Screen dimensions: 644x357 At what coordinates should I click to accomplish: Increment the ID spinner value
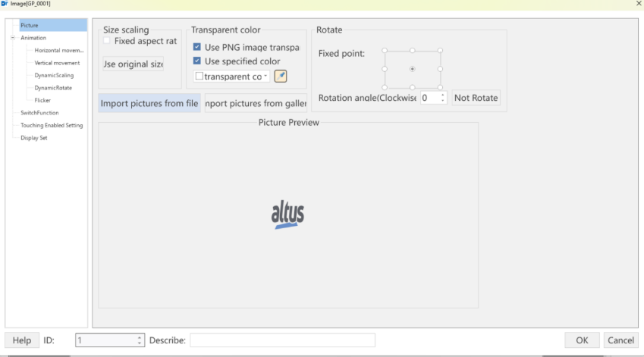coord(140,337)
